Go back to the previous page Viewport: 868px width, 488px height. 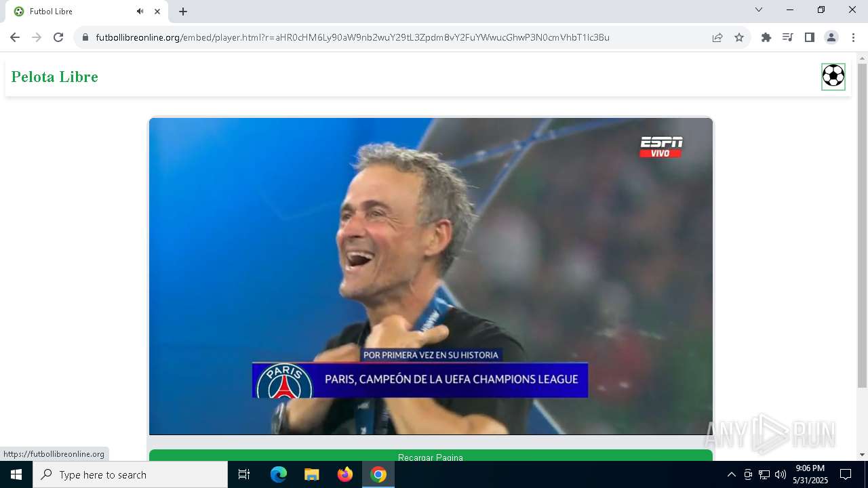coord(15,37)
